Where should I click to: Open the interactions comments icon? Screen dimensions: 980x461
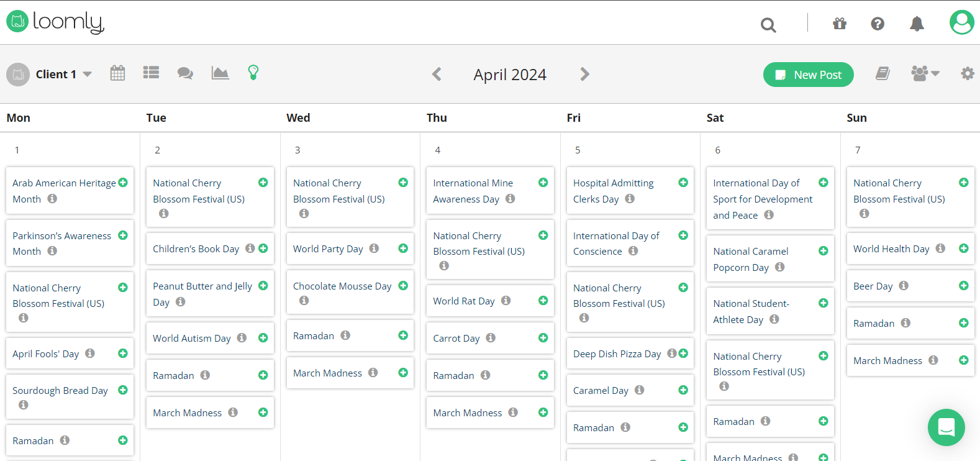[185, 73]
